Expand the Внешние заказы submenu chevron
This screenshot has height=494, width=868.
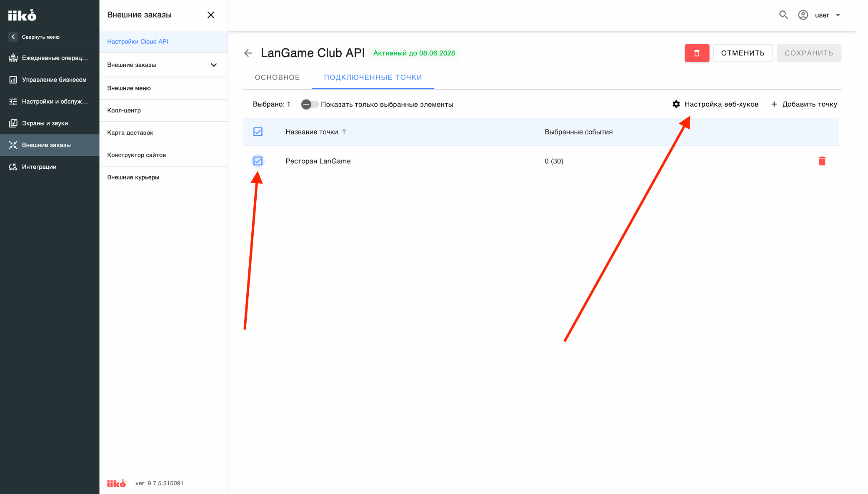pyautogui.click(x=214, y=65)
